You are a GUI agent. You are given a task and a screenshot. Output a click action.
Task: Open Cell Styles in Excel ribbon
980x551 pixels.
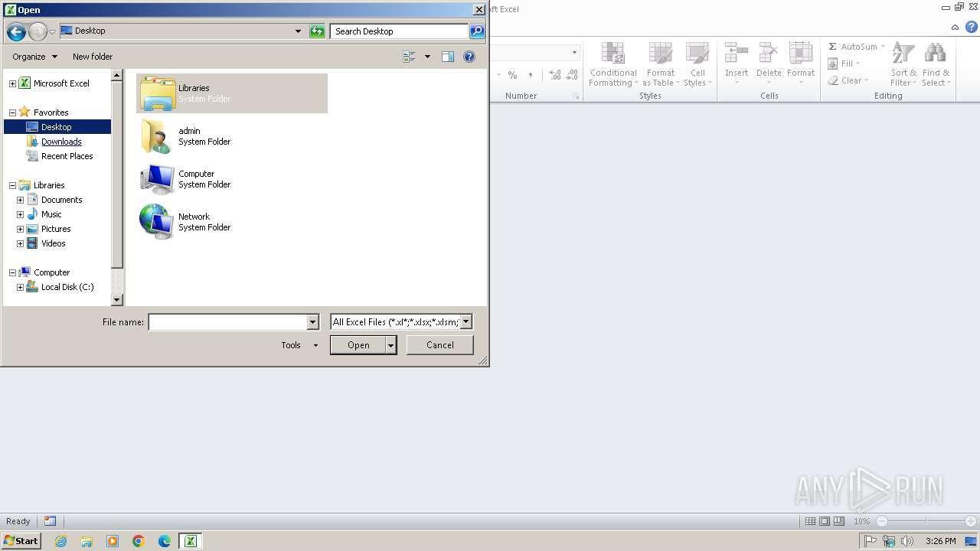tap(697, 65)
